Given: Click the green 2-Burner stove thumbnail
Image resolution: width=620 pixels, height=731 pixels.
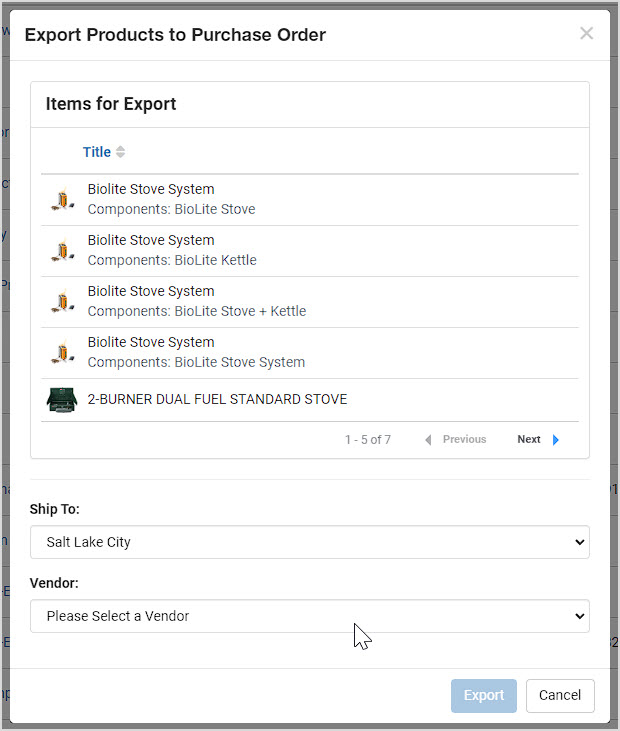Looking at the screenshot, I should pyautogui.click(x=62, y=400).
